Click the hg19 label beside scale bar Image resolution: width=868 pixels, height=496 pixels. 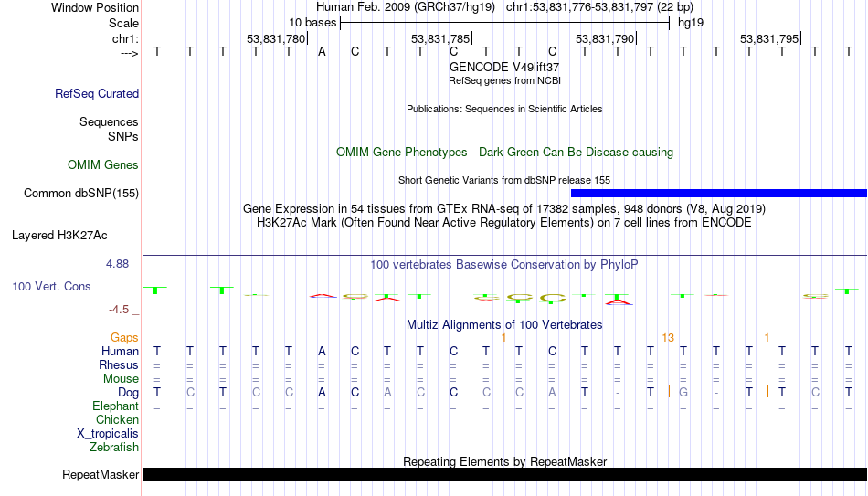pos(691,23)
